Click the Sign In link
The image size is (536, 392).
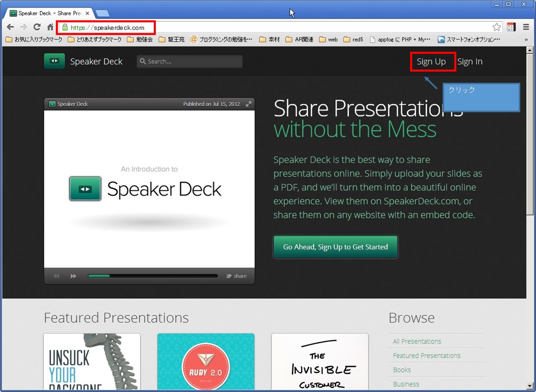pyautogui.click(x=470, y=61)
